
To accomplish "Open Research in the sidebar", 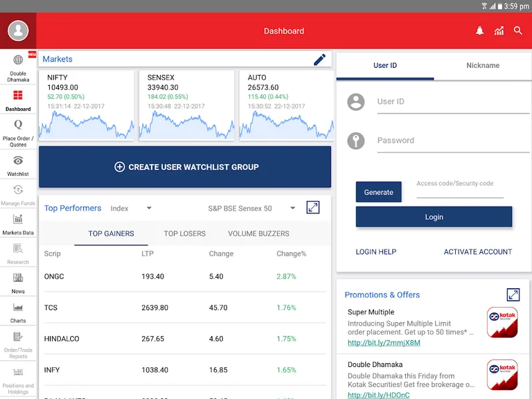I will (x=18, y=254).
